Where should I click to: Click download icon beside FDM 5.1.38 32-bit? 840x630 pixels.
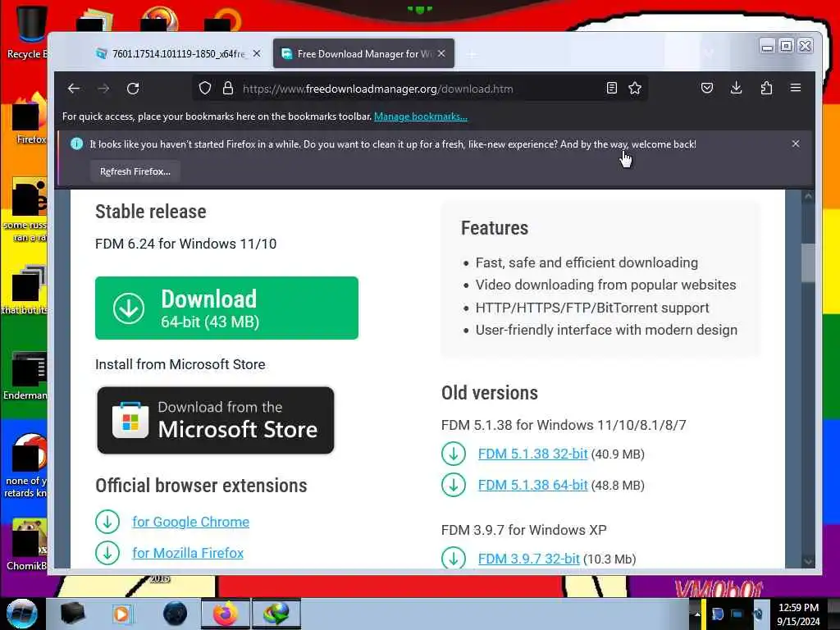(x=454, y=454)
